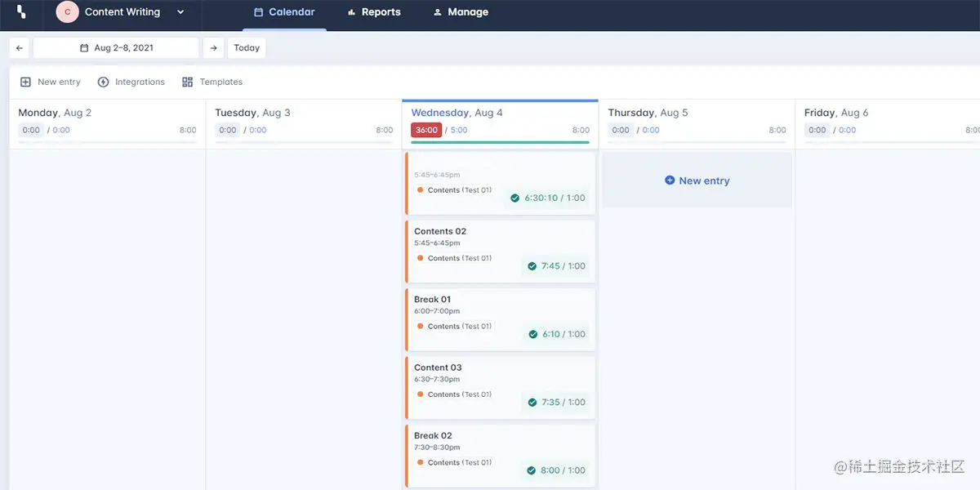Click Contents (Test 01) tag in Content 03

(454, 394)
